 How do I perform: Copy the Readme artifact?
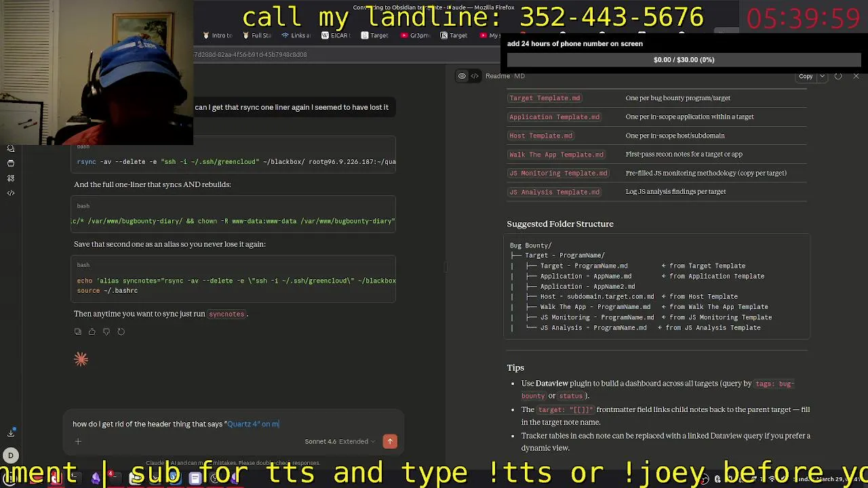(806, 76)
